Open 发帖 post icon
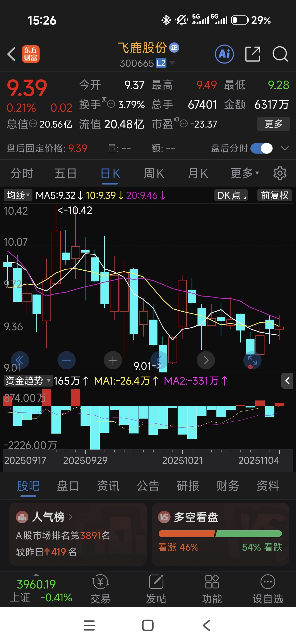 coord(156,589)
